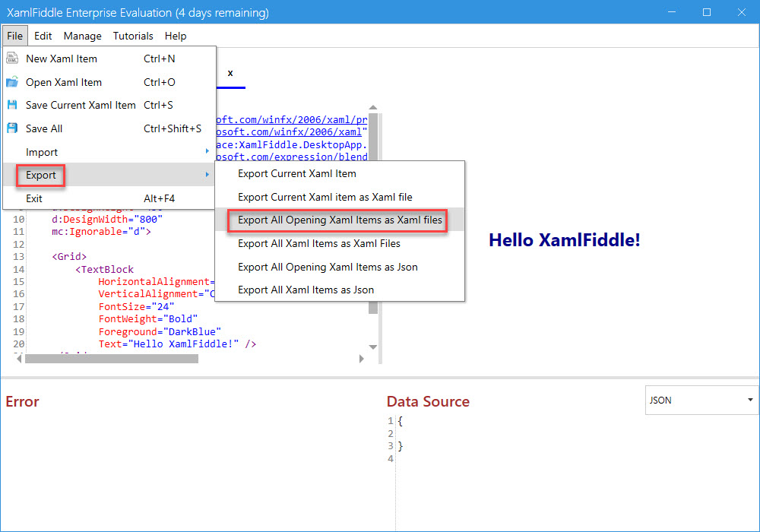
Task: Click the code editor scroll up arrow
Action: [372, 108]
